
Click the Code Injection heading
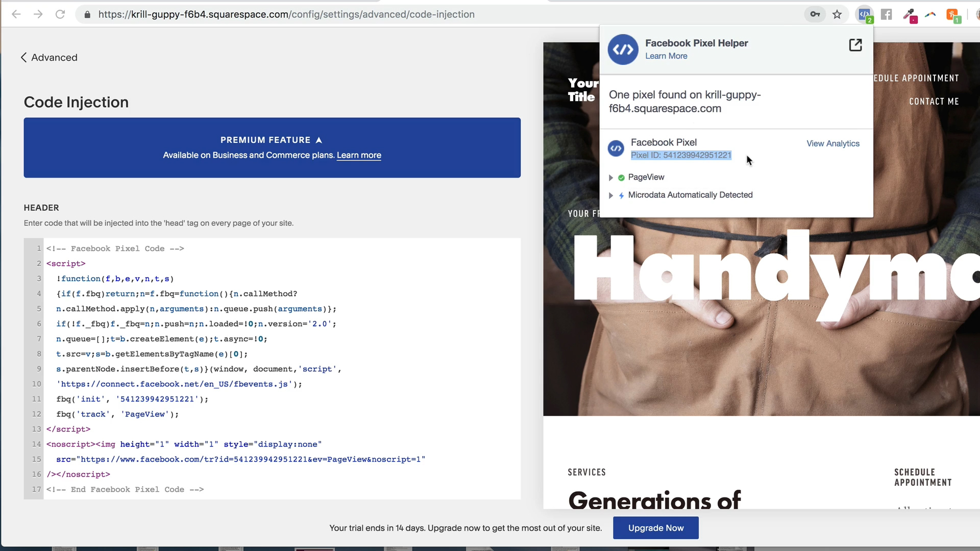pos(76,102)
